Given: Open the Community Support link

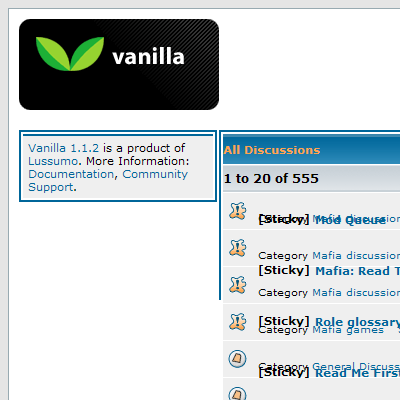Looking at the screenshot, I should [108, 180].
